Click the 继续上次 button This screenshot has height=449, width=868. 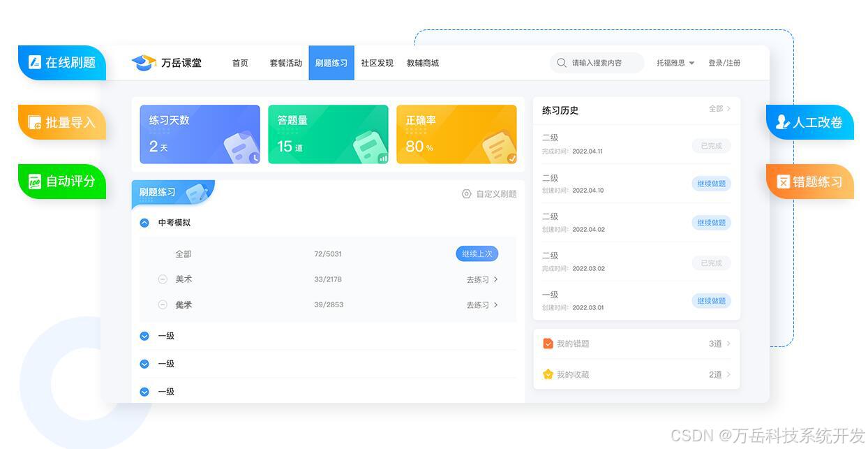pyautogui.click(x=477, y=253)
